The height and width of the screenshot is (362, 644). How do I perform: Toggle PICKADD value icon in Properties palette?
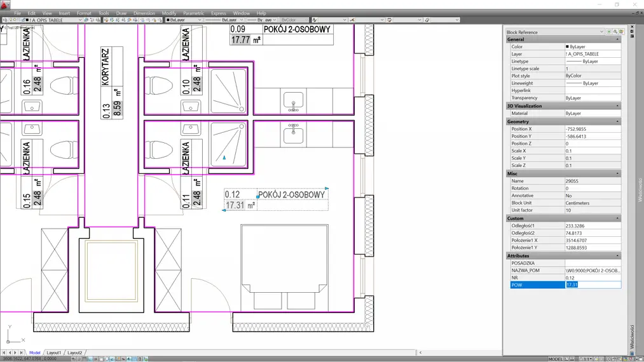click(x=609, y=32)
